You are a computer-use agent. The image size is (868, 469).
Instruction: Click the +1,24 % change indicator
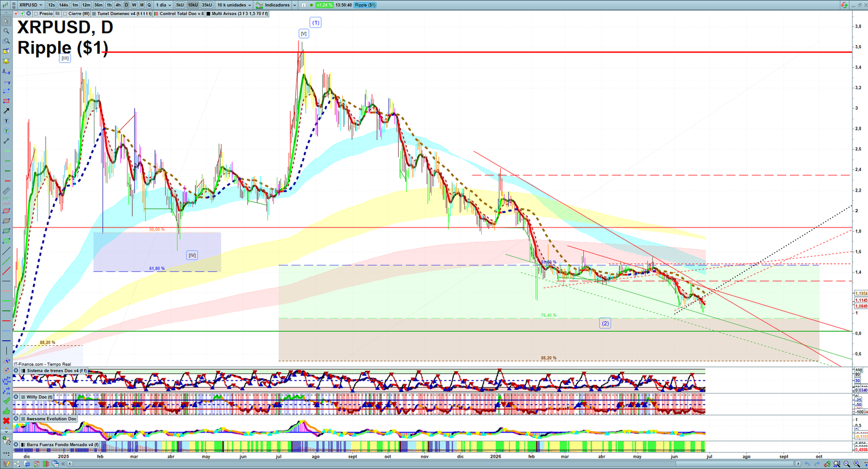324,5
